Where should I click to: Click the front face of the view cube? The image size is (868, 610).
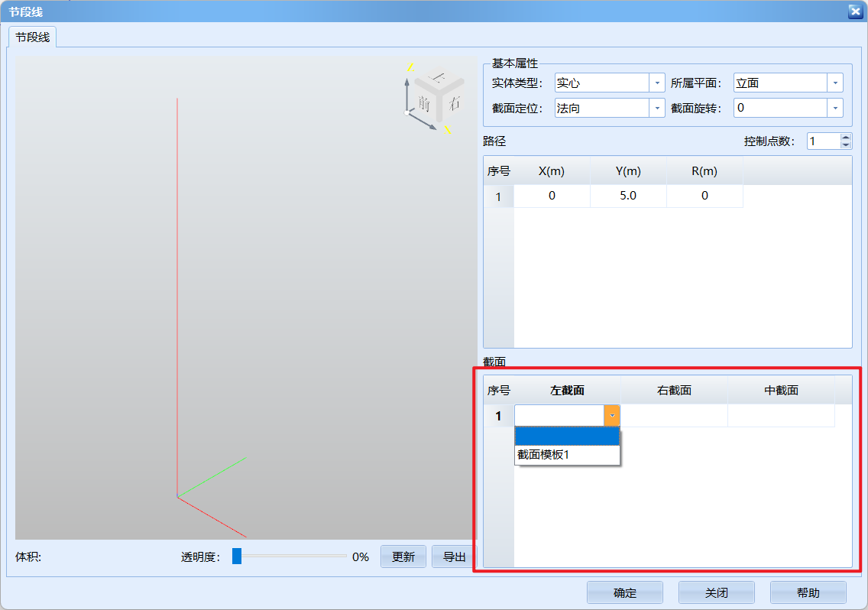pyautogui.click(x=424, y=103)
